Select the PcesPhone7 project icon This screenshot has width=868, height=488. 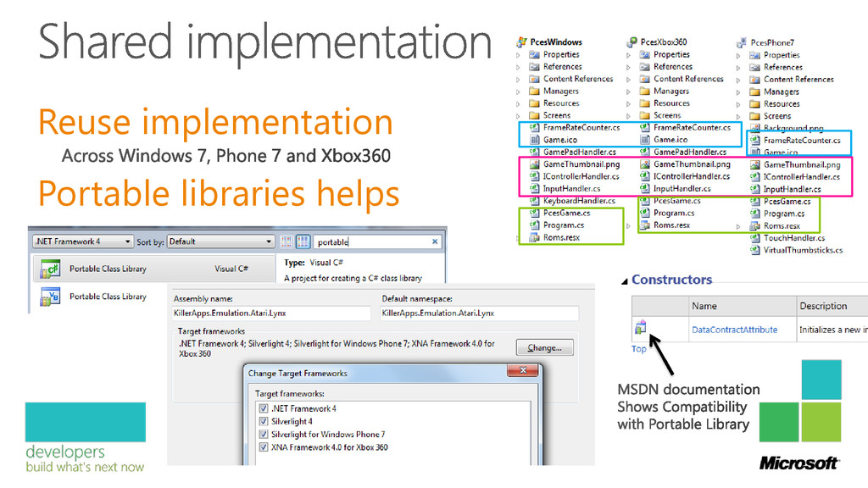point(742,42)
